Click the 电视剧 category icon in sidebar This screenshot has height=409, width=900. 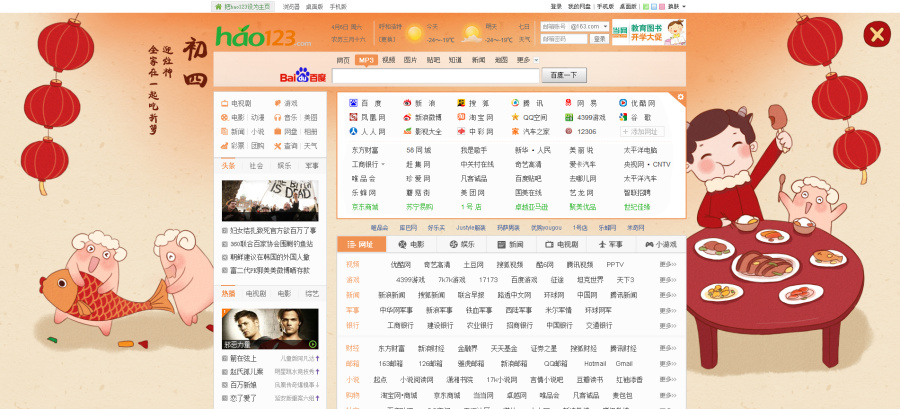224,103
